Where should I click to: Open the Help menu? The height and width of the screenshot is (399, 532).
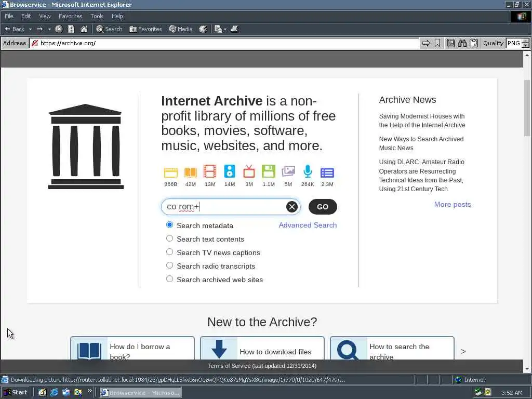117,16
